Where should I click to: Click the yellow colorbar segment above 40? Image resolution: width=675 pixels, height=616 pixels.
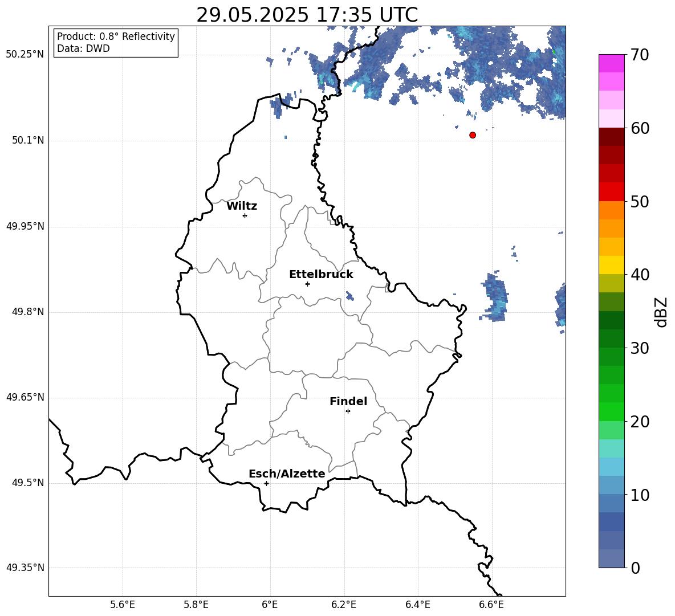tap(611, 265)
